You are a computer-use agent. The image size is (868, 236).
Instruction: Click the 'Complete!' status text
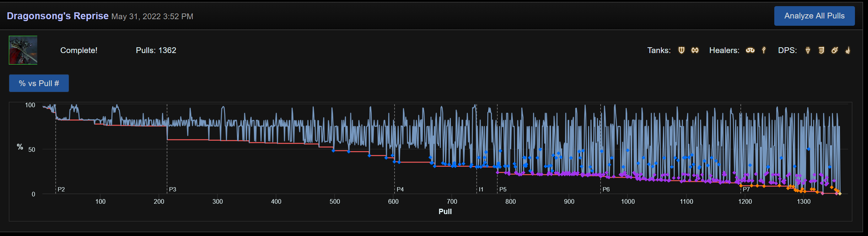(x=79, y=50)
